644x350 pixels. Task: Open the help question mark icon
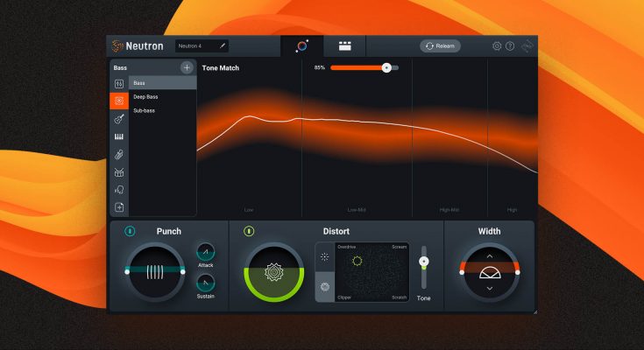[x=510, y=46]
